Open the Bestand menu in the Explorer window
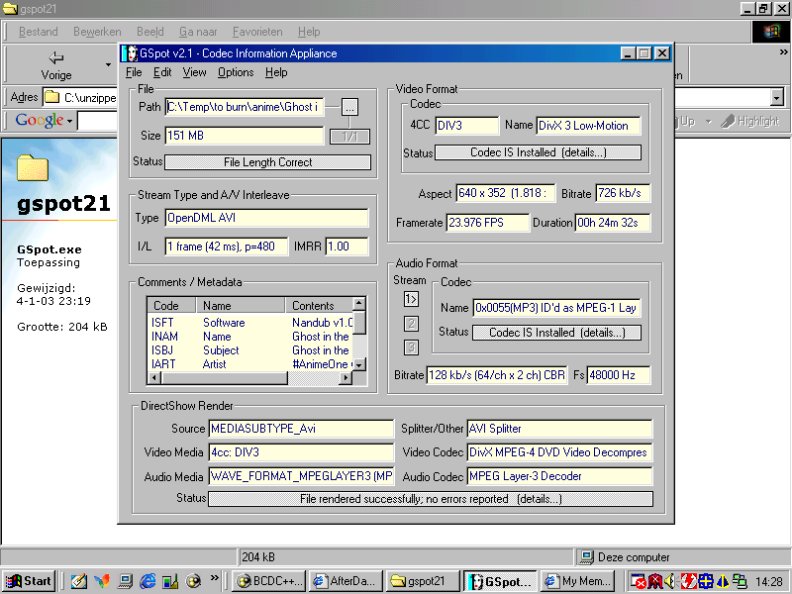This screenshot has height=594, width=792. tap(38, 32)
